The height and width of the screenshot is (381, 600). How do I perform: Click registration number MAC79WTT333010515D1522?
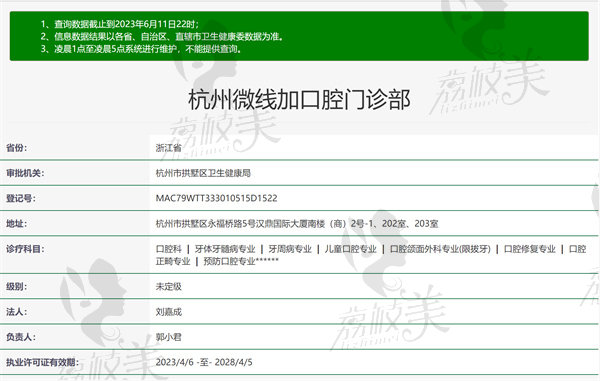pyautogui.click(x=216, y=198)
